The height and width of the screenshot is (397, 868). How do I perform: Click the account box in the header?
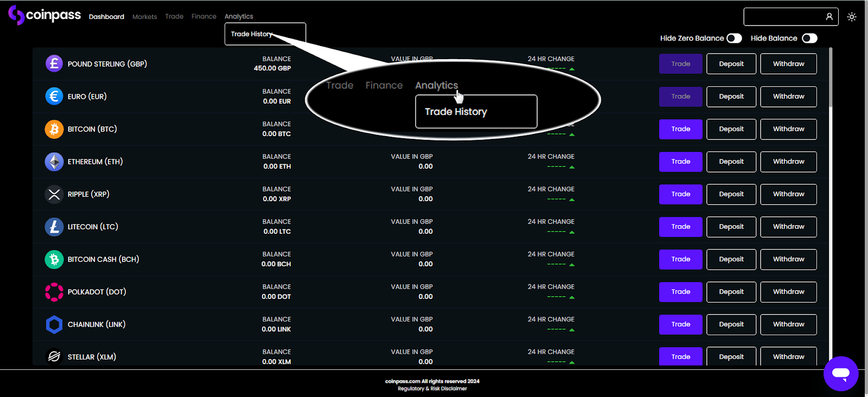tap(791, 17)
